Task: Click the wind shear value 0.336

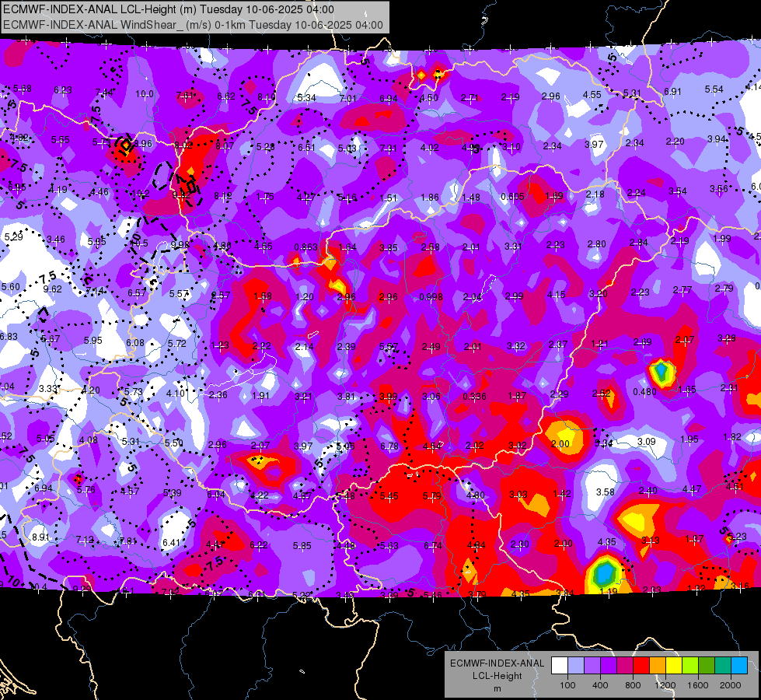Action: tap(474, 397)
